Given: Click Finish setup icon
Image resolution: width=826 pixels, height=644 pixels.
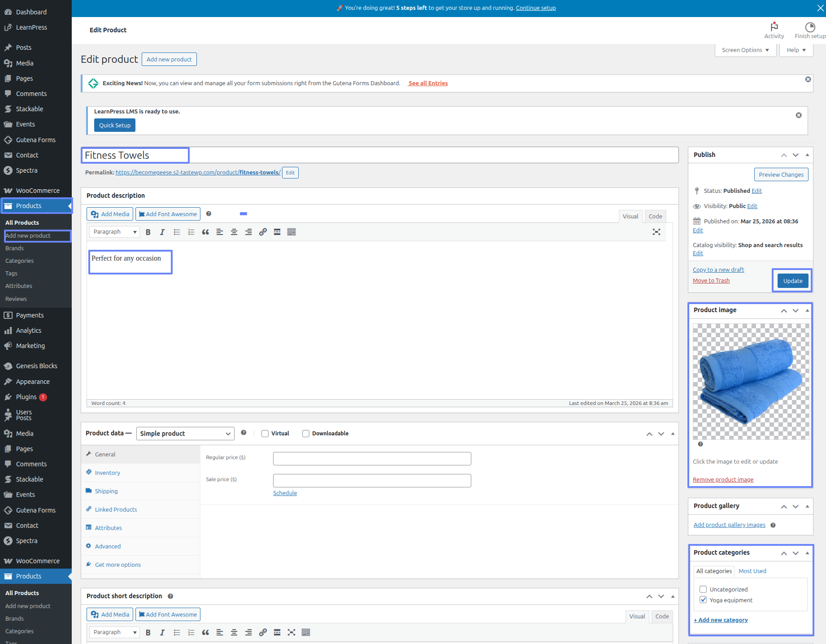Looking at the screenshot, I should click(810, 30).
